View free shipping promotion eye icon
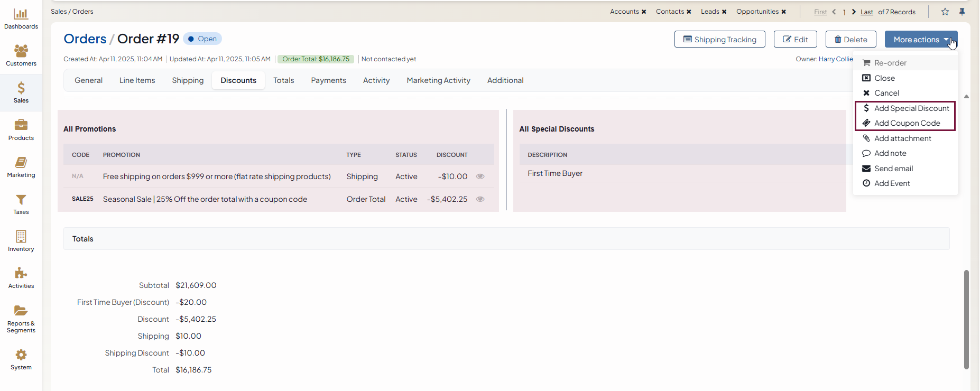 tap(480, 176)
